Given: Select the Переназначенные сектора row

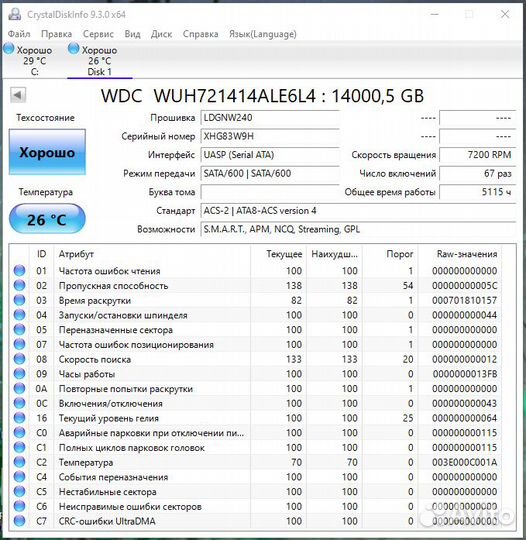Looking at the screenshot, I should click(255, 330).
